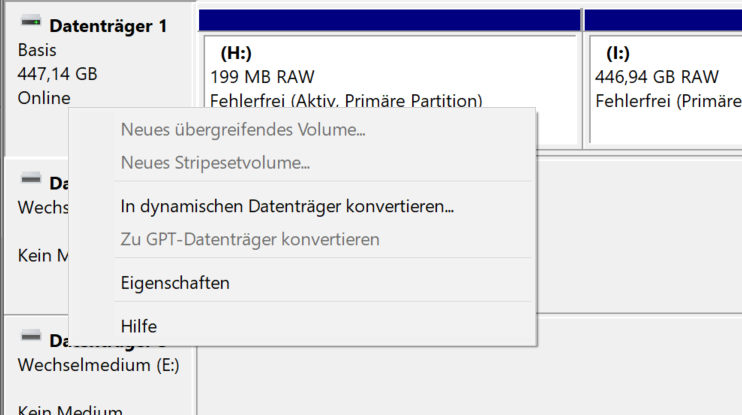This screenshot has height=415, width=742.
Task: Click the blue header bar above partition H:
Action: 389,20
